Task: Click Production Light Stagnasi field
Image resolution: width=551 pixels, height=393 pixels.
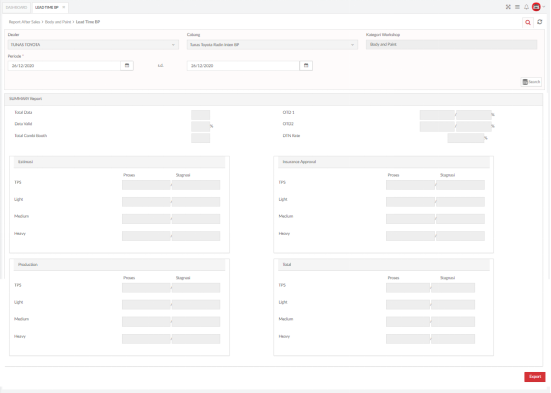Action: pyautogui.click(x=196, y=304)
